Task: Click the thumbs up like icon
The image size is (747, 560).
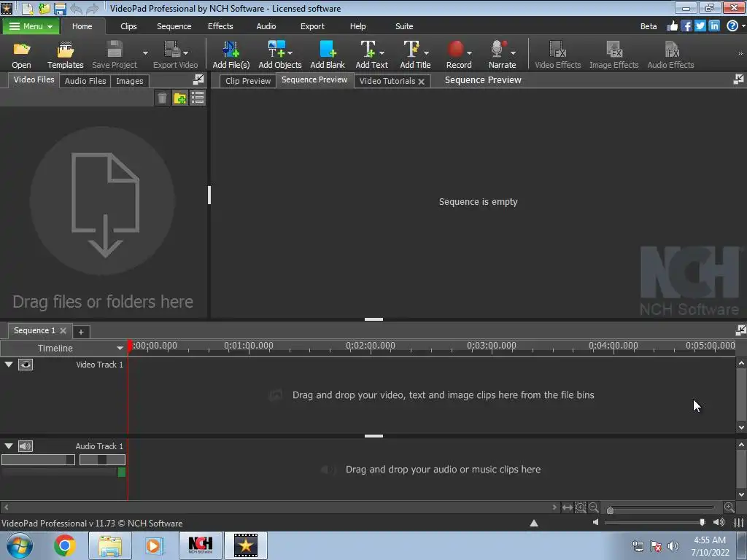Action: (x=672, y=26)
